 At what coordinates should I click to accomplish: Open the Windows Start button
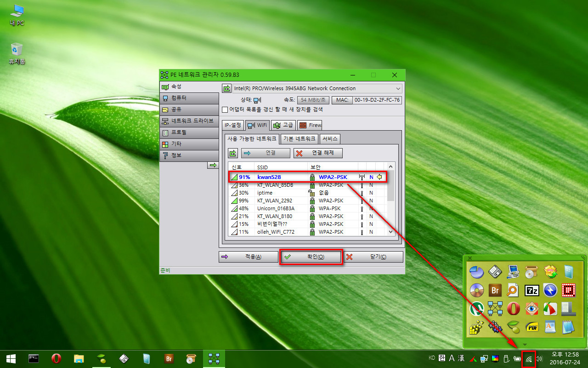pyautogui.click(x=11, y=359)
